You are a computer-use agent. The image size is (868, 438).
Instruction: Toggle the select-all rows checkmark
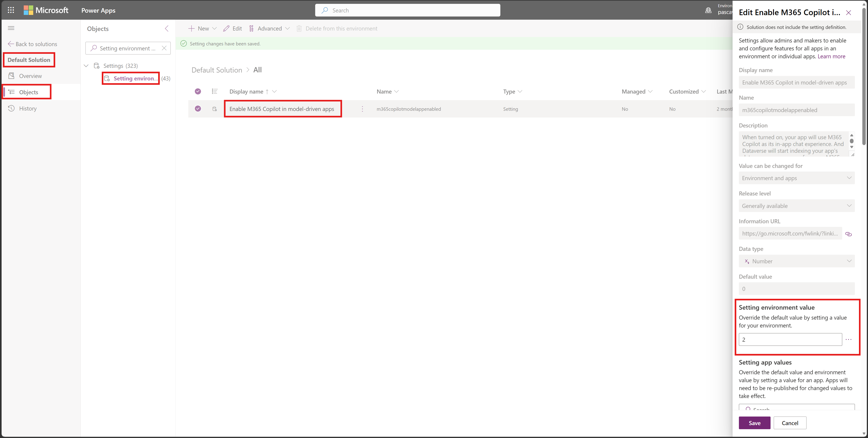pyautogui.click(x=198, y=91)
